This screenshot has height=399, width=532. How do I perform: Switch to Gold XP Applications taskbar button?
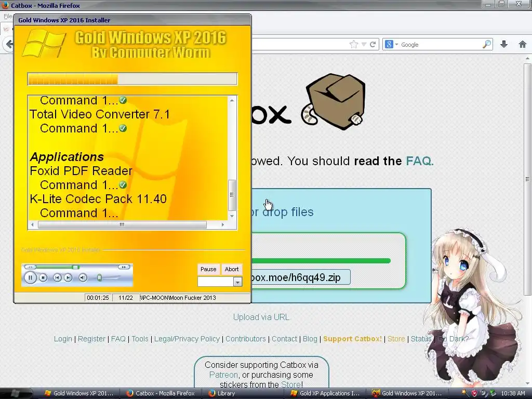[326, 394]
